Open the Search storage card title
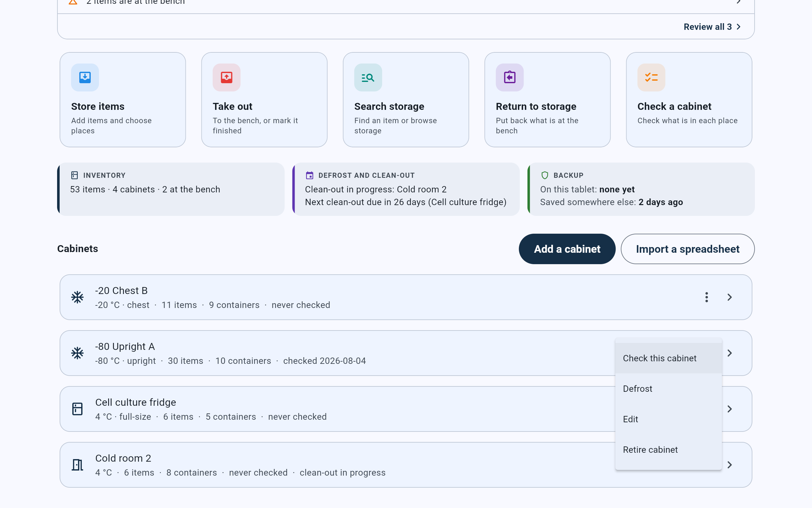Screen dimensions: 812x508 pos(389,106)
